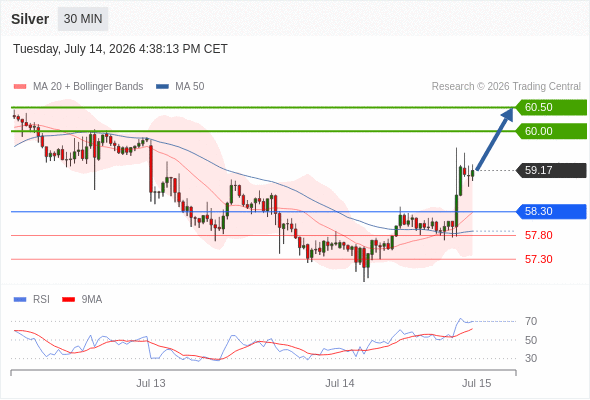Click the 'MA 50' legend label
Image resolution: width=590 pixels, height=400 pixels.
190,87
